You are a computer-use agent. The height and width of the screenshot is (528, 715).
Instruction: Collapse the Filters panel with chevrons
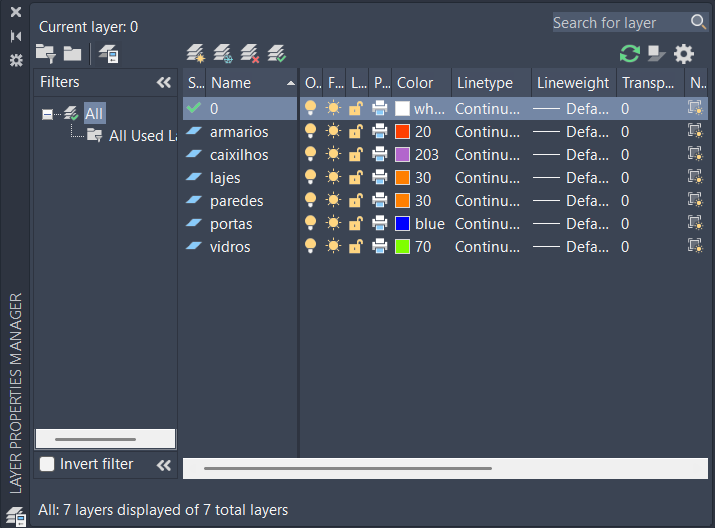tap(164, 83)
